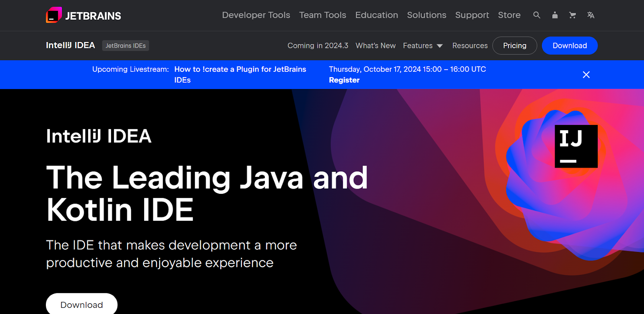Click the 'Upcoming Livestream:' label

[x=130, y=69]
